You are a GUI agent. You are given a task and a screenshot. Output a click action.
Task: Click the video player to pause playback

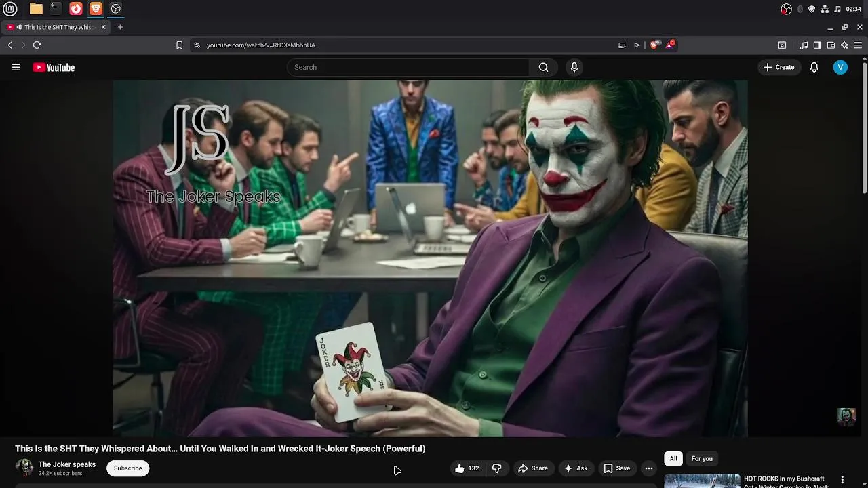[x=430, y=259]
